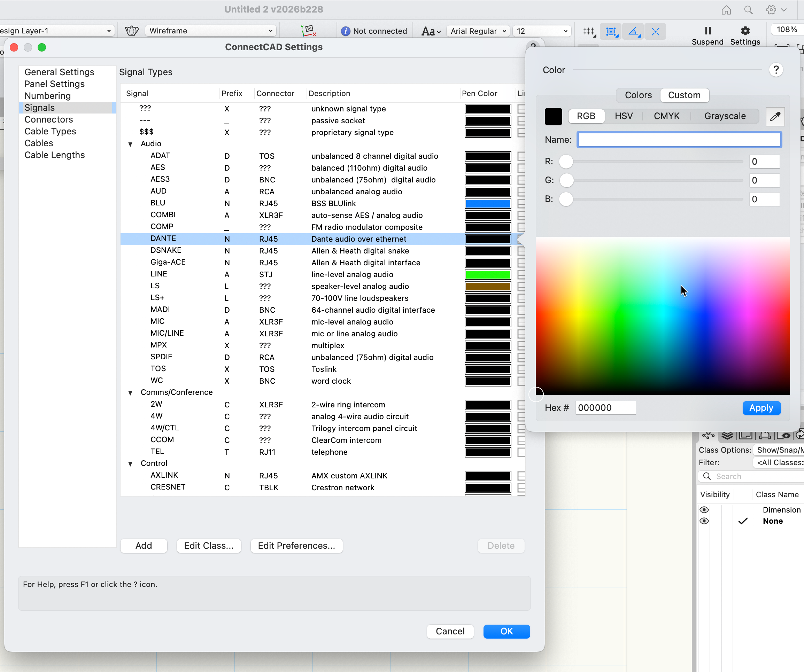Click the home icon in title bar
804x672 pixels.
[x=726, y=10]
